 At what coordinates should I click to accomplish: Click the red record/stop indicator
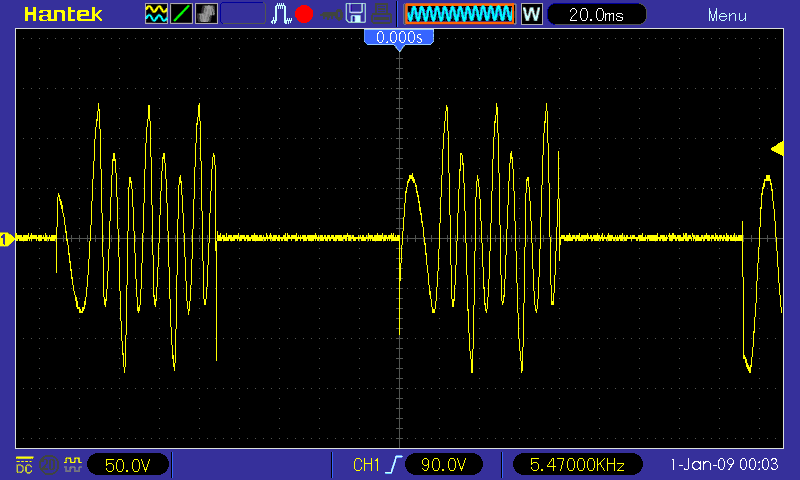[x=304, y=14]
